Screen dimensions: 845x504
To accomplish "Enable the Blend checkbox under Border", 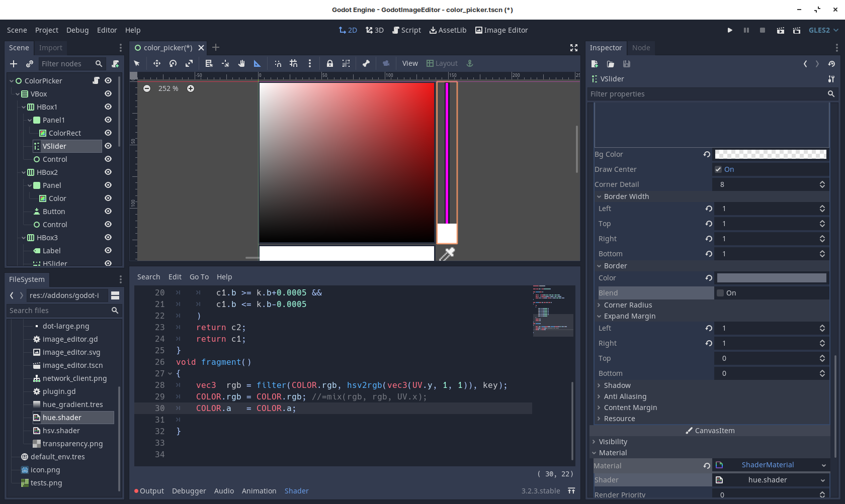I will 720,292.
